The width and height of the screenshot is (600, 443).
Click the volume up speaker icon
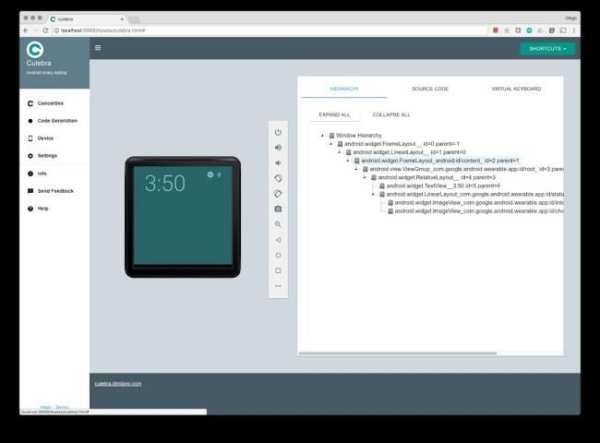pyautogui.click(x=278, y=148)
